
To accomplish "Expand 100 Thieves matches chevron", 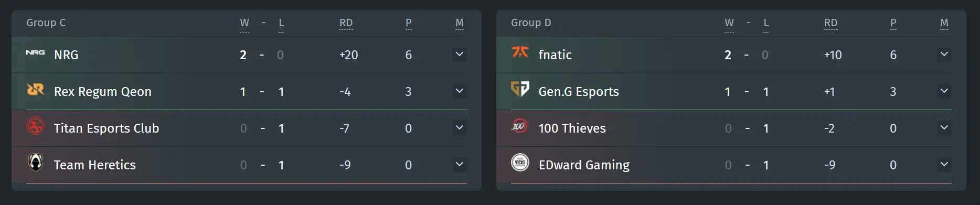I will [x=944, y=128].
